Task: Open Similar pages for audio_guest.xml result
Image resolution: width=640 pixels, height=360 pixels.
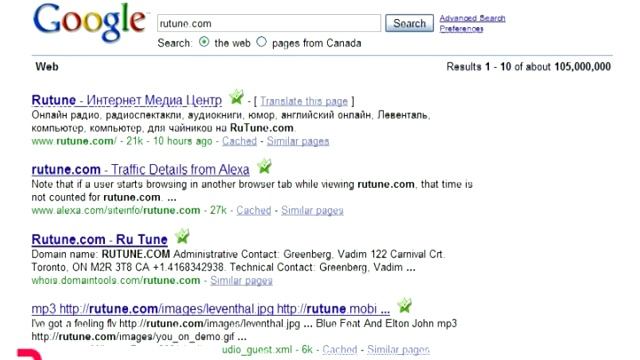Action: (x=398, y=350)
